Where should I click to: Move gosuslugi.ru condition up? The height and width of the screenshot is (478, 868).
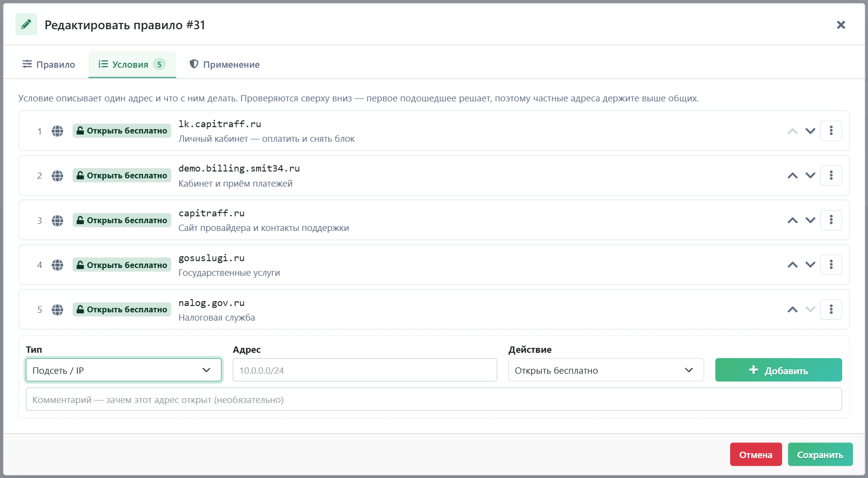pyautogui.click(x=793, y=265)
